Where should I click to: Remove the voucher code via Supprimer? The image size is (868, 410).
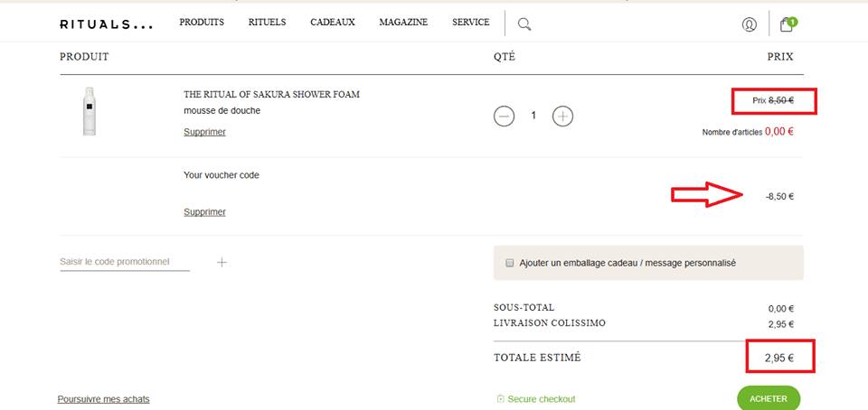(204, 212)
